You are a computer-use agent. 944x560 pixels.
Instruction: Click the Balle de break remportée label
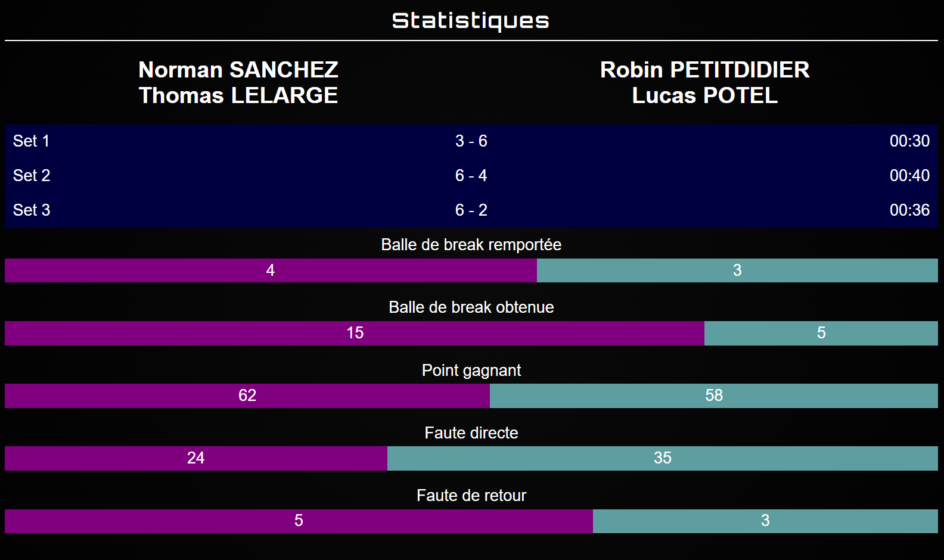pyautogui.click(x=471, y=245)
